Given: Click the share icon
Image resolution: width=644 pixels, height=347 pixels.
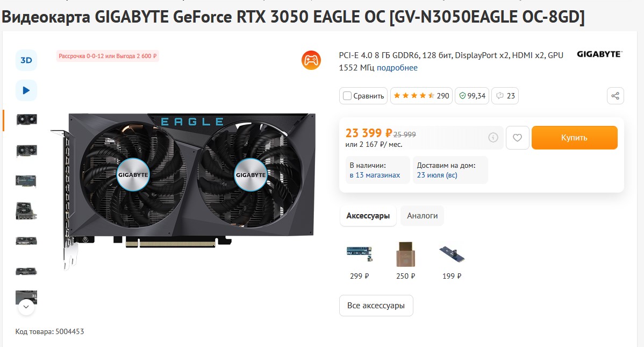Looking at the screenshot, I should 615,96.
